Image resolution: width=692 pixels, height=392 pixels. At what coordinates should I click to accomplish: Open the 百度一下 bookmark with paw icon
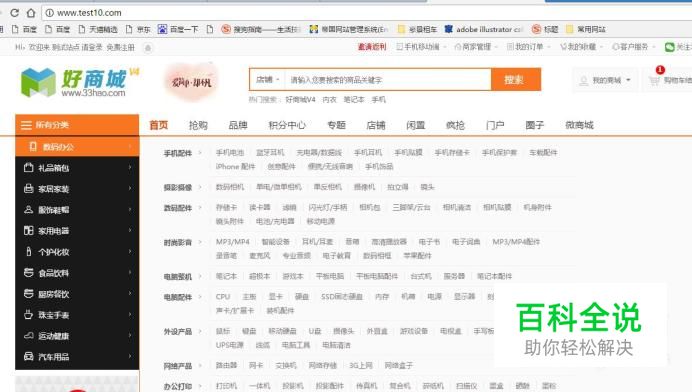pos(178,30)
